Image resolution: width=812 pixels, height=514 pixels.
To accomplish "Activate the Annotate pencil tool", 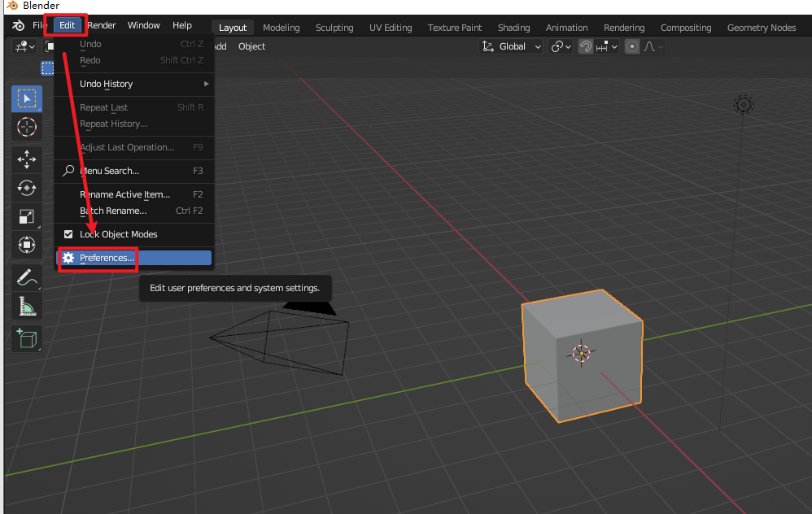I will click(27, 277).
